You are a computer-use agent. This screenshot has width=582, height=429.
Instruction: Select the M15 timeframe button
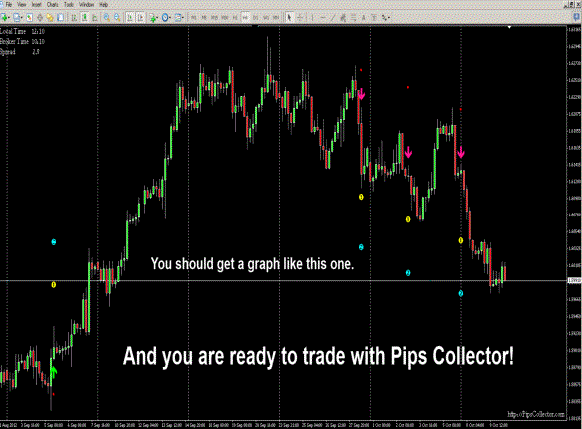(x=214, y=17)
